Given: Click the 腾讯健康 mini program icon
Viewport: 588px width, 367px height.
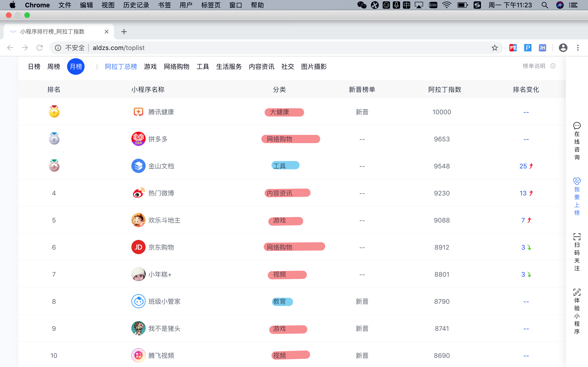Looking at the screenshot, I should pos(138,112).
